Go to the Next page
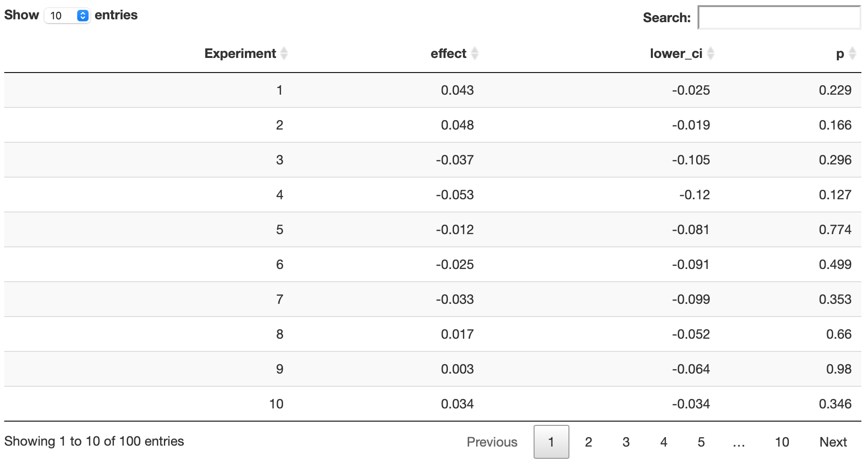The width and height of the screenshot is (868, 464). 833,442
